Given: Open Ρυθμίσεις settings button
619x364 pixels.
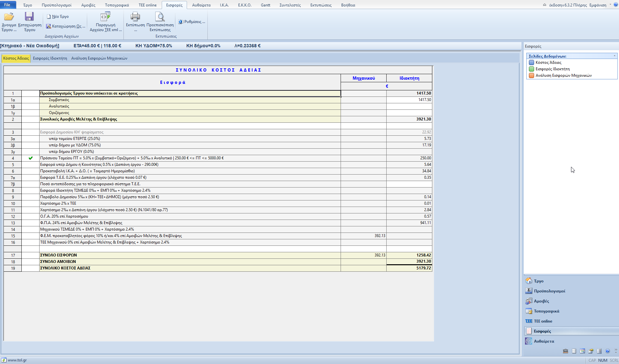Looking at the screenshot, I should pyautogui.click(x=192, y=22).
